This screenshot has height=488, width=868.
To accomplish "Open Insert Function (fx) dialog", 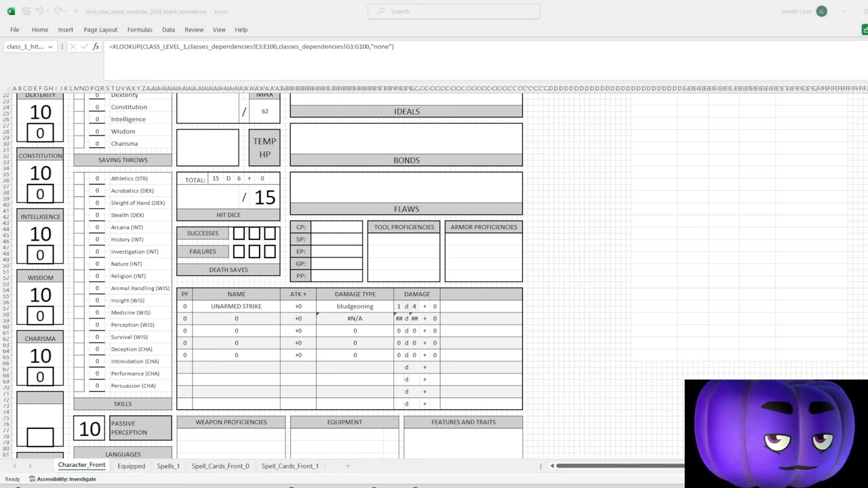I will 96,47.
